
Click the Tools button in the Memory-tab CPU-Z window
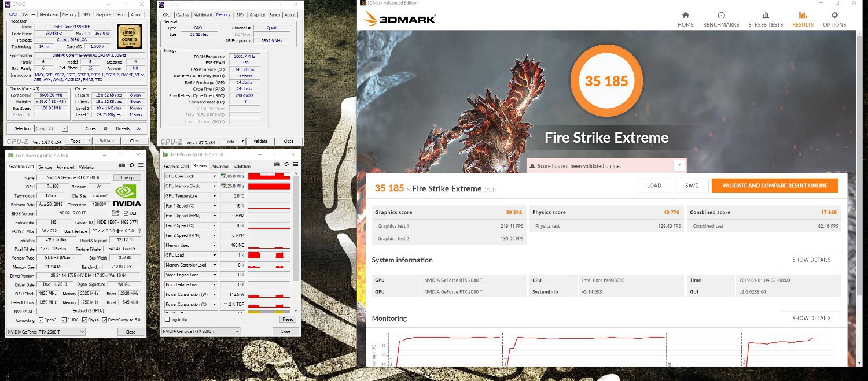click(x=230, y=141)
